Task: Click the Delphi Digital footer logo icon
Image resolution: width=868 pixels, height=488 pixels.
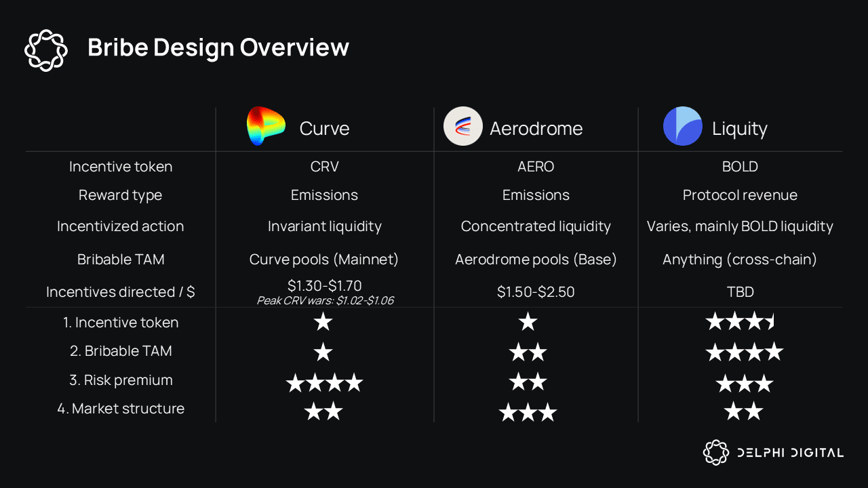Action: [715, 452]
